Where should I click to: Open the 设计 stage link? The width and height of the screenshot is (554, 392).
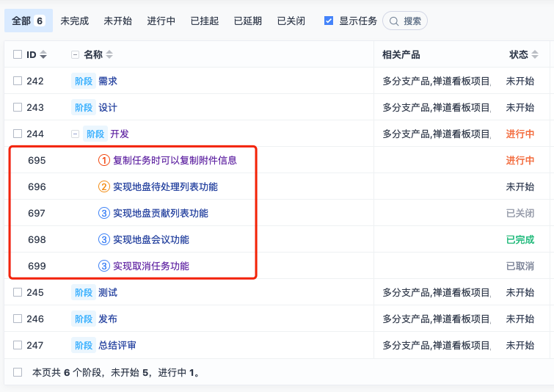(108, 107)
